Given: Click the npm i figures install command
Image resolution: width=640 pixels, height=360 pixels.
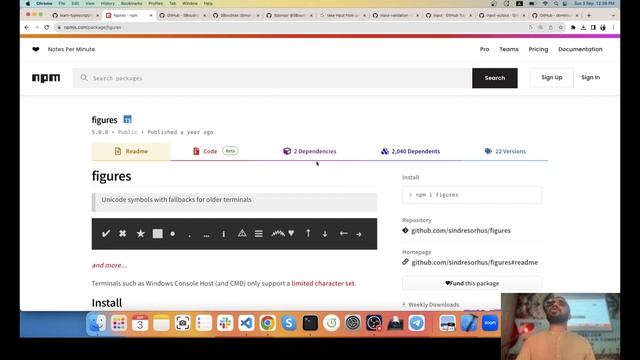Looking at the screenshot, I should click(472, 195).
